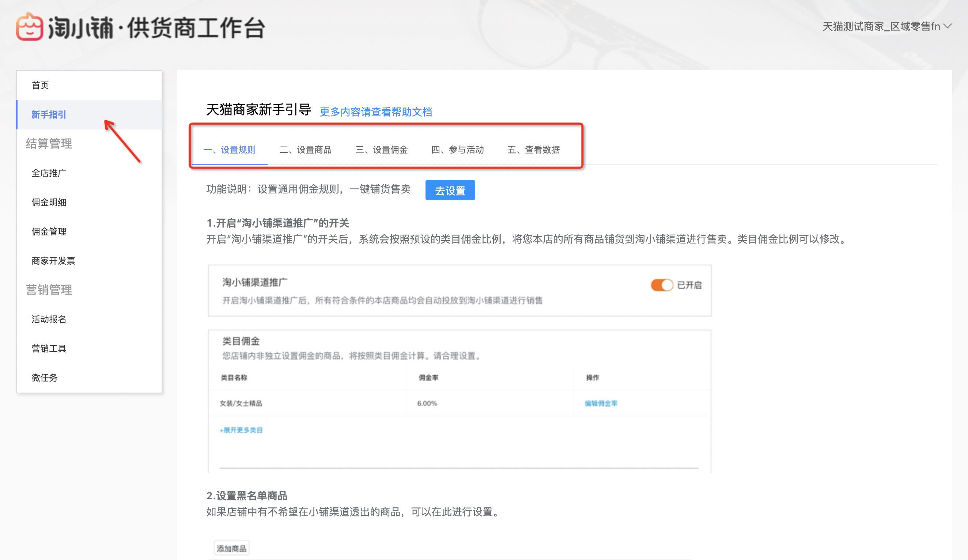968x560 pixels.
Task: Switch to the 三、设置佣金 tab
Action: point(381,150)
